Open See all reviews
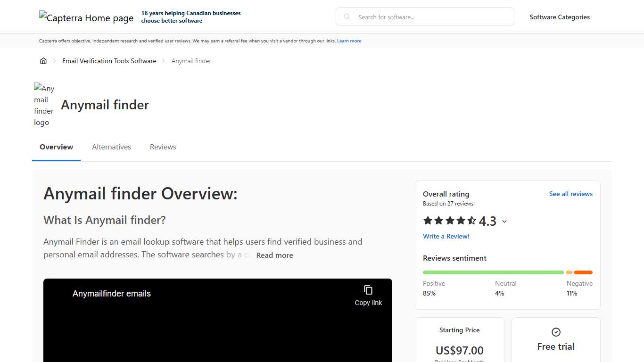Screen dimensions: 644x362 coord(571,194)
